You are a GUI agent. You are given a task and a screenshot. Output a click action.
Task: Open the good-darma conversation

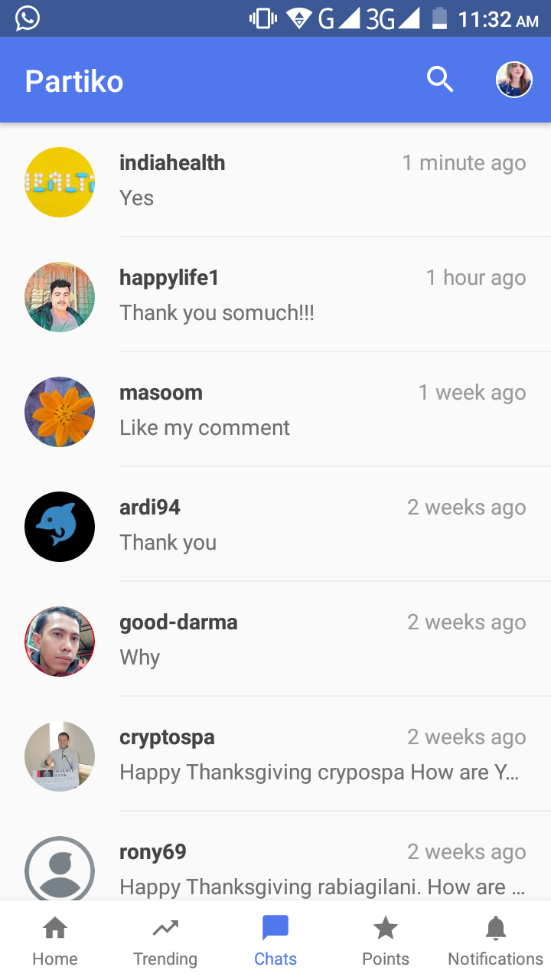tap(275, 639)
